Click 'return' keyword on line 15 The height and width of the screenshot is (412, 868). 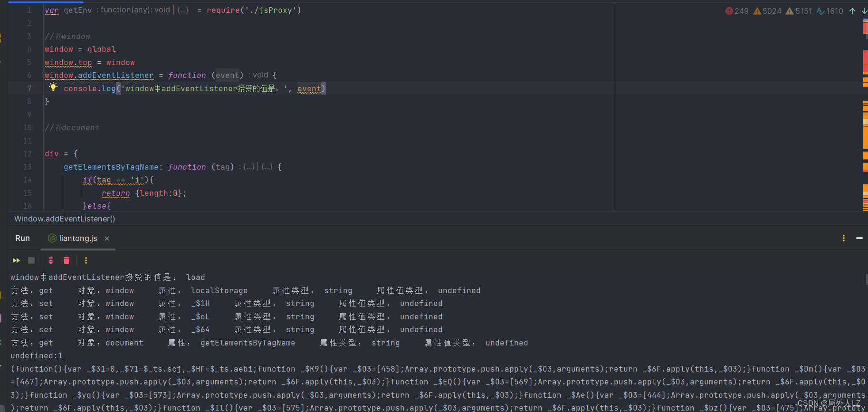click(116, 193)
